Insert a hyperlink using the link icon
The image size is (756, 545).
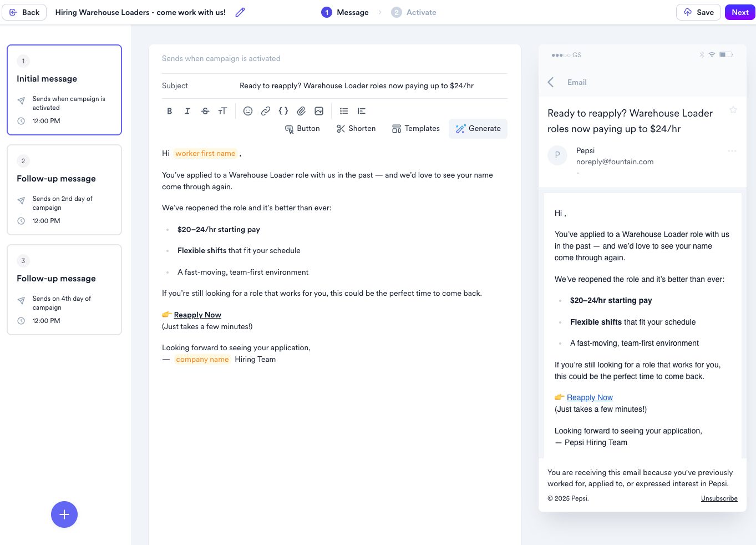[266, 111]
